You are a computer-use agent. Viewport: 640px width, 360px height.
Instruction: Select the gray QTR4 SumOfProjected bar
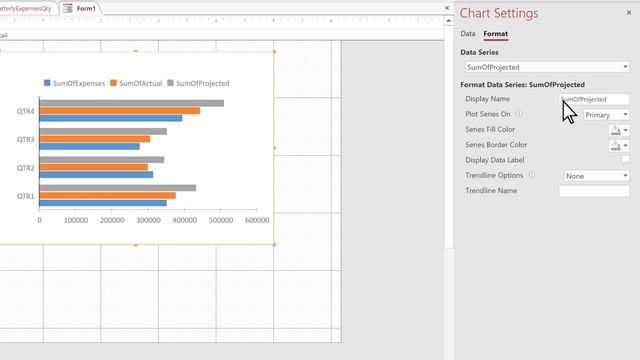[132, 103]
